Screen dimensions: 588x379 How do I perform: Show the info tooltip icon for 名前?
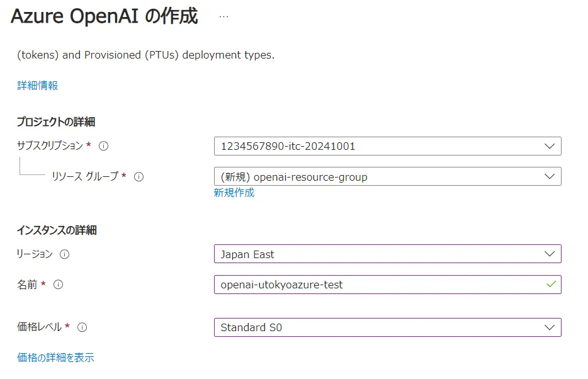coord(59,285)
